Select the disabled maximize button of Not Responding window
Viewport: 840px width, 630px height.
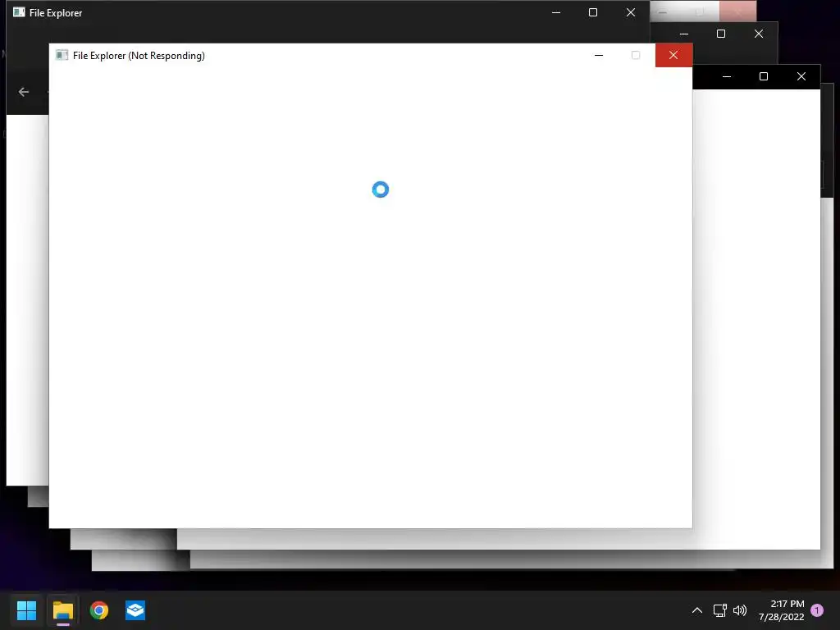click(x=636, y=55)
